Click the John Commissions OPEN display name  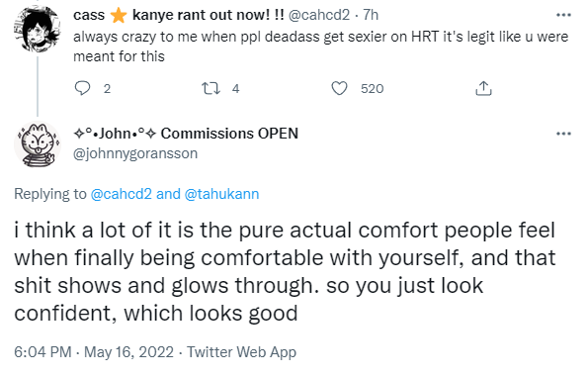click(186, 134)
